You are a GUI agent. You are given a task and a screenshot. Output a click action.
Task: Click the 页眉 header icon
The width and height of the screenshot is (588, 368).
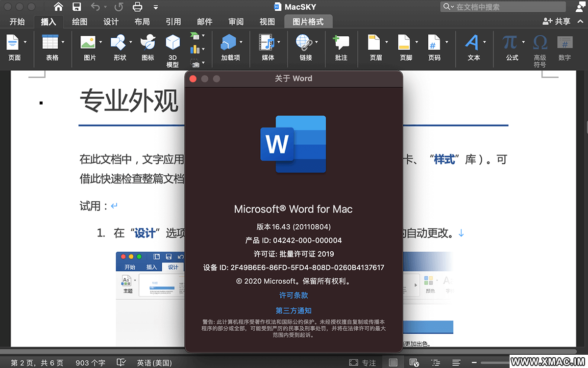374,43
